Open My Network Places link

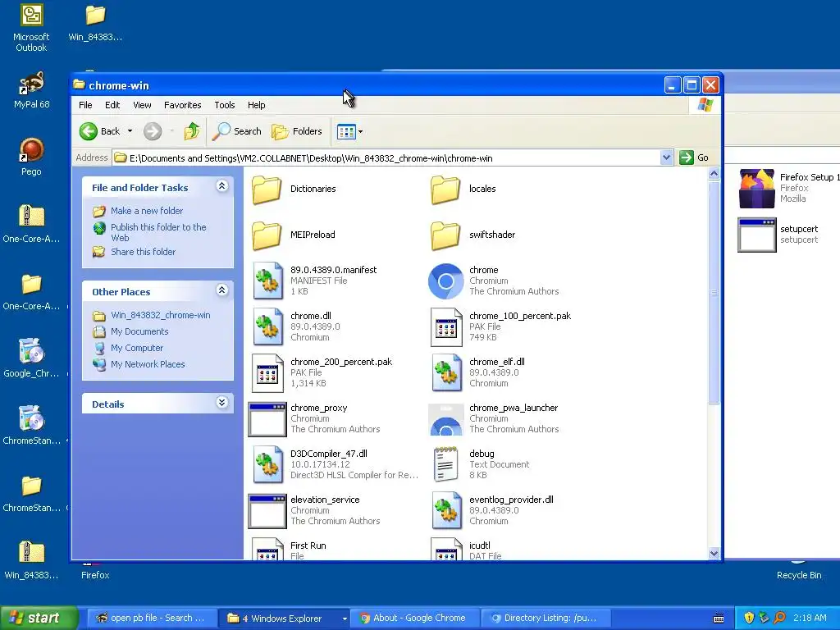[148, 364]
